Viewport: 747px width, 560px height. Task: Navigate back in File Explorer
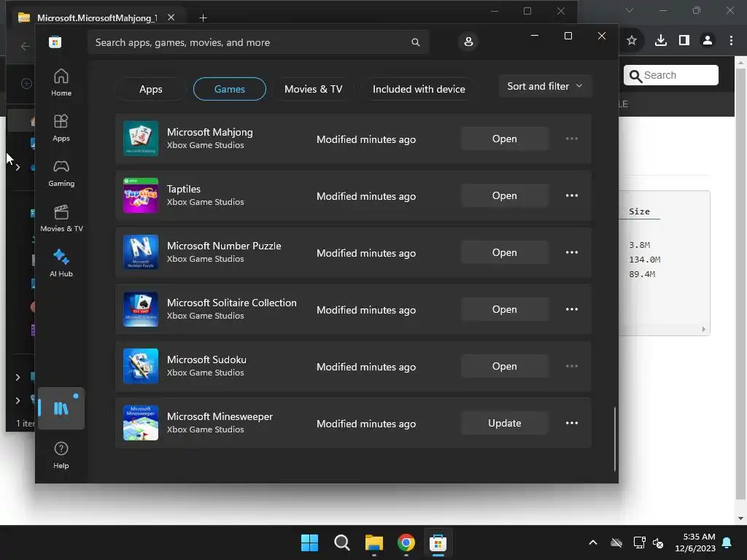26,46
